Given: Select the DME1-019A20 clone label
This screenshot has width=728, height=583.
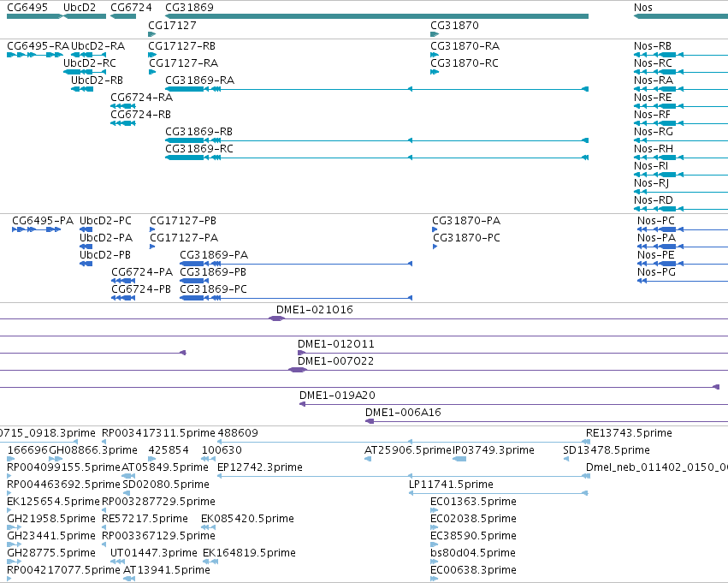Looking at the screenshot, I should [x=337, y=396].
